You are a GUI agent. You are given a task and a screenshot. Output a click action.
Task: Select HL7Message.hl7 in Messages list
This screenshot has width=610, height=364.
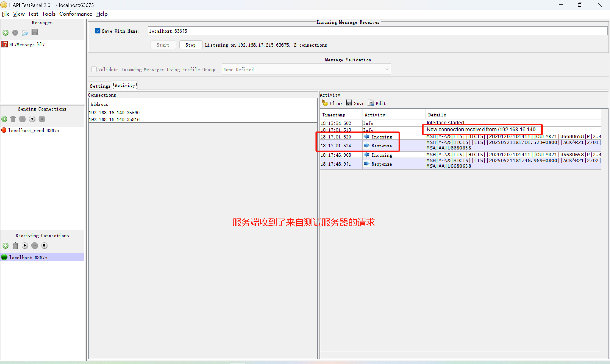pyautogui.click(x=26, y=44)
